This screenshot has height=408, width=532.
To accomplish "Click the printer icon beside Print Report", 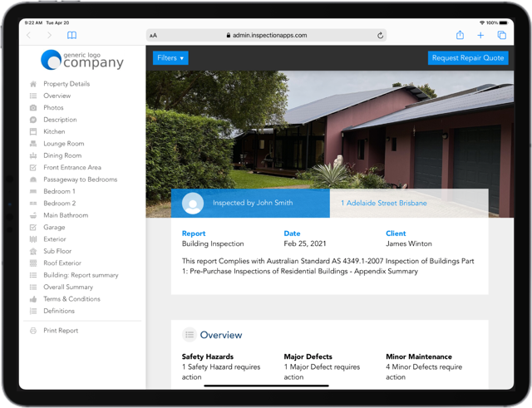I will point(33,331).
